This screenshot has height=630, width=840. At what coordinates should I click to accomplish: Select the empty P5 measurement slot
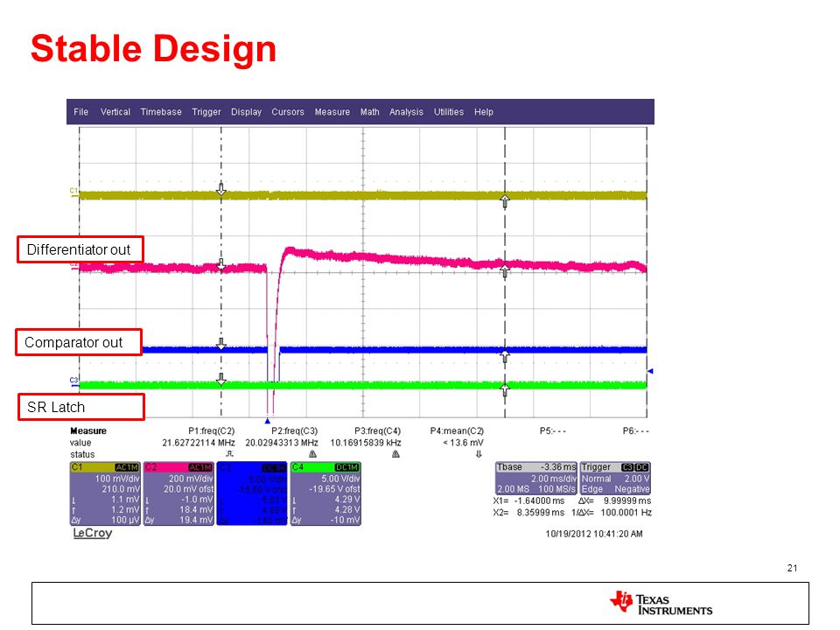point(552,430)
